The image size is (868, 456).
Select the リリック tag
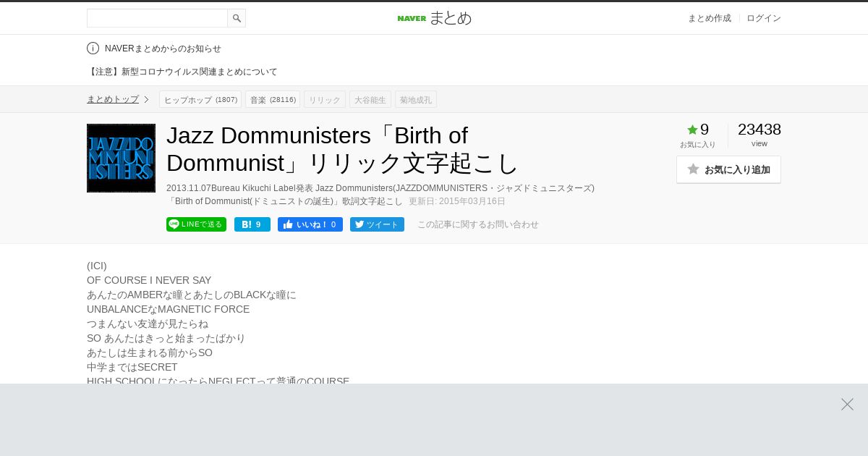325,99
